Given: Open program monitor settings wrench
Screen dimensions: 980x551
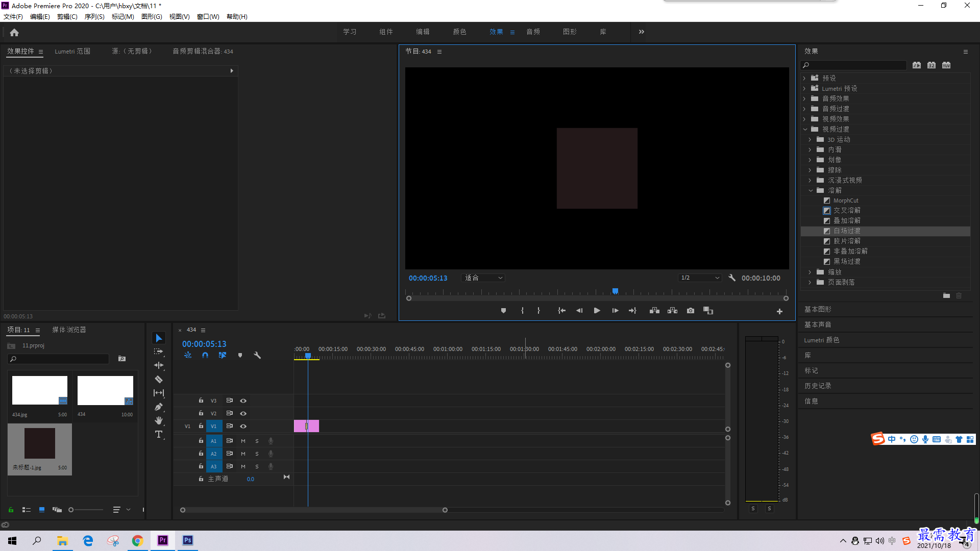Looking at the screenshot, I should click(732, 278).
